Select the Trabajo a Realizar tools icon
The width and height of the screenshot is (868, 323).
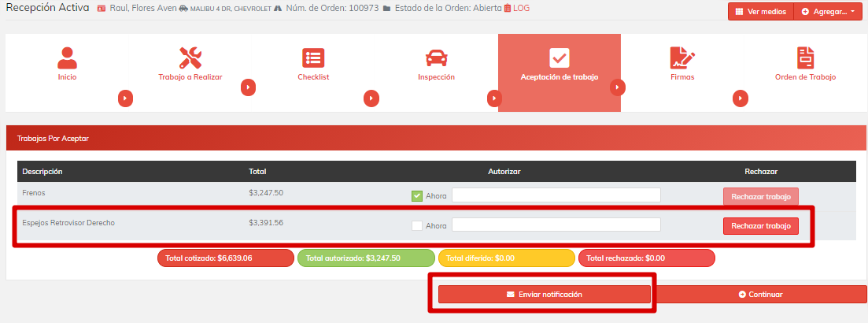[190, 58]
